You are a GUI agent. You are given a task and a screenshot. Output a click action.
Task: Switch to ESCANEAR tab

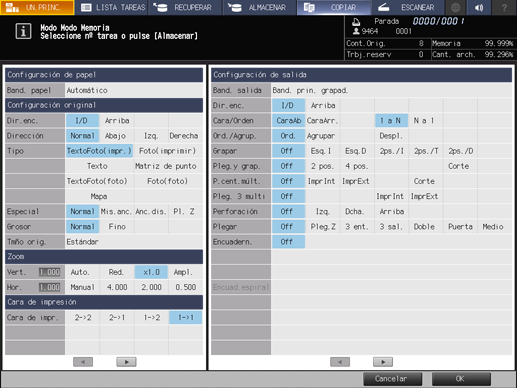(x=408, y=7)
